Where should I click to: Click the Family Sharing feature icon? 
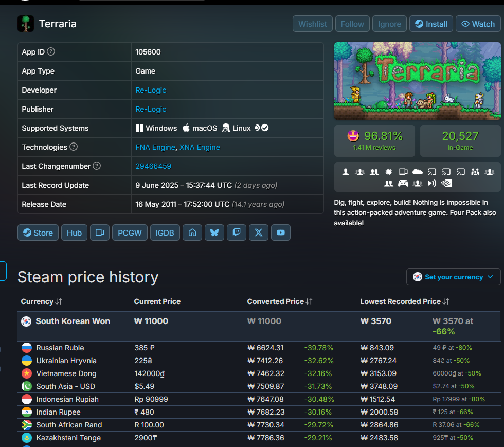click(475, 172)
